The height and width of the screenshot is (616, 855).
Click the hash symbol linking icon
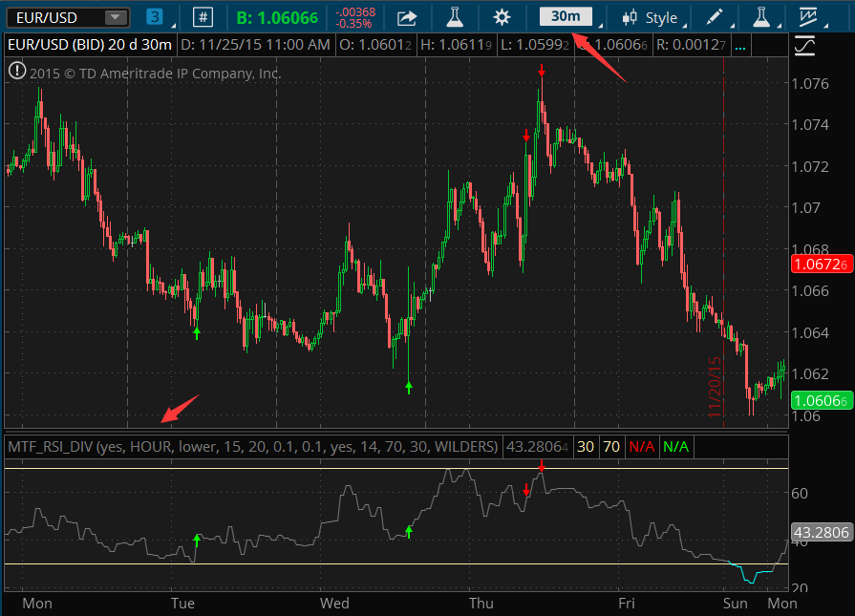tap(203, 16)
